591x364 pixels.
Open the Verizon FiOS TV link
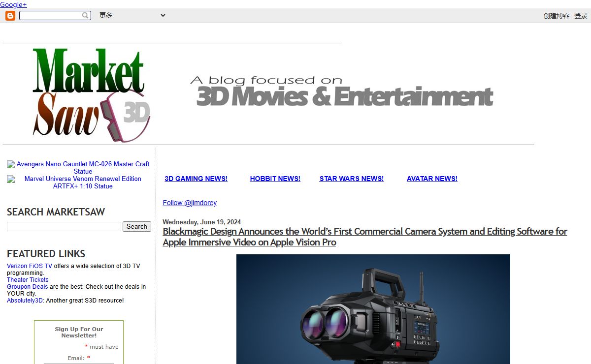pyautogui.click(x=30, y=266)
